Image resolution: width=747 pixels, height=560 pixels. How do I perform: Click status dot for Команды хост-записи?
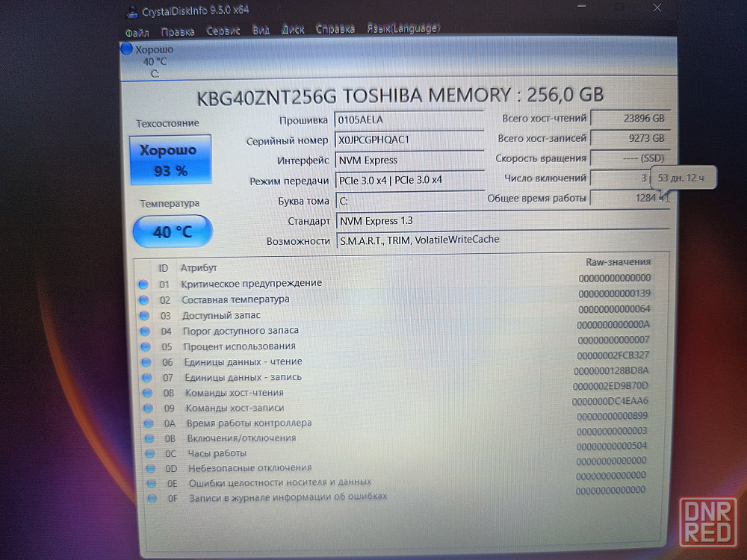point(148,408)
